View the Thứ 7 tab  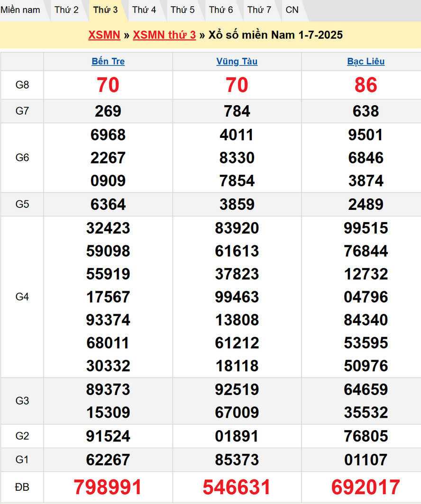pos(259,9)
